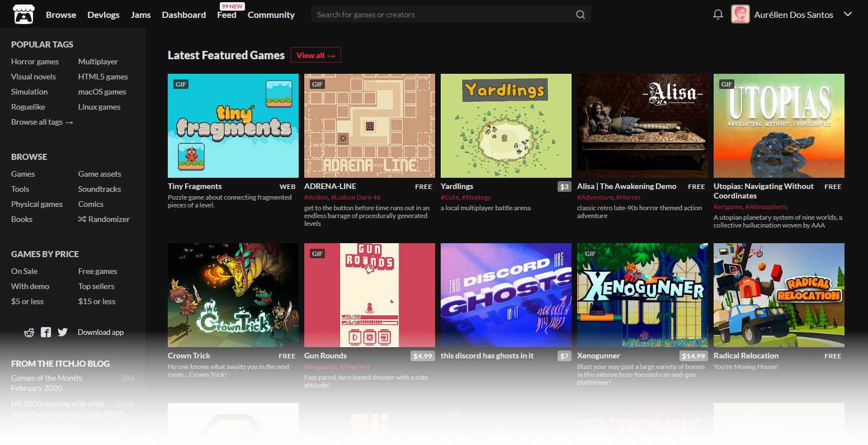Open the Horror games tag

pos(35,61)
